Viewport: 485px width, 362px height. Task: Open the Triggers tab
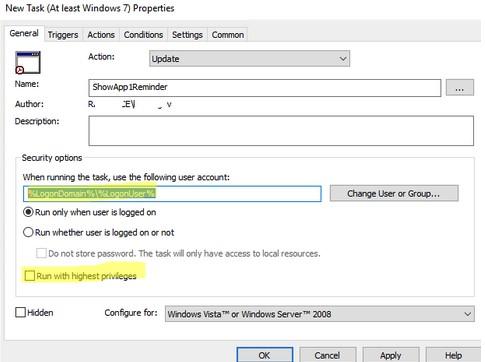(63, 35)
